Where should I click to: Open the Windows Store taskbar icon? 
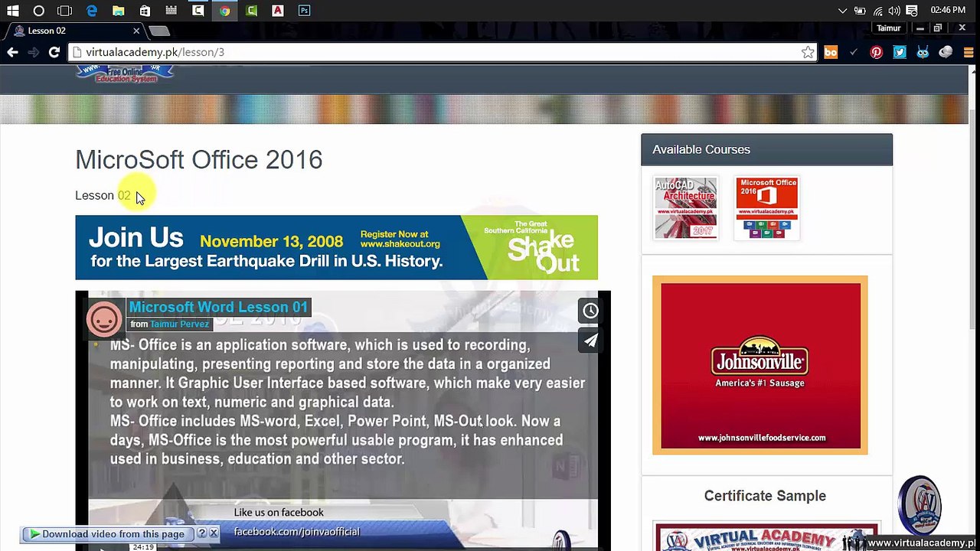coord(145,11)
